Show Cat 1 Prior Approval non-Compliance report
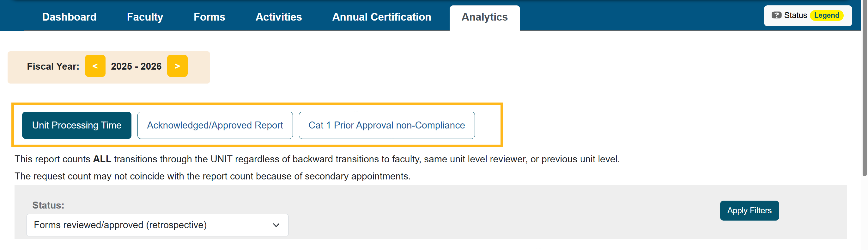 [386, 125]
